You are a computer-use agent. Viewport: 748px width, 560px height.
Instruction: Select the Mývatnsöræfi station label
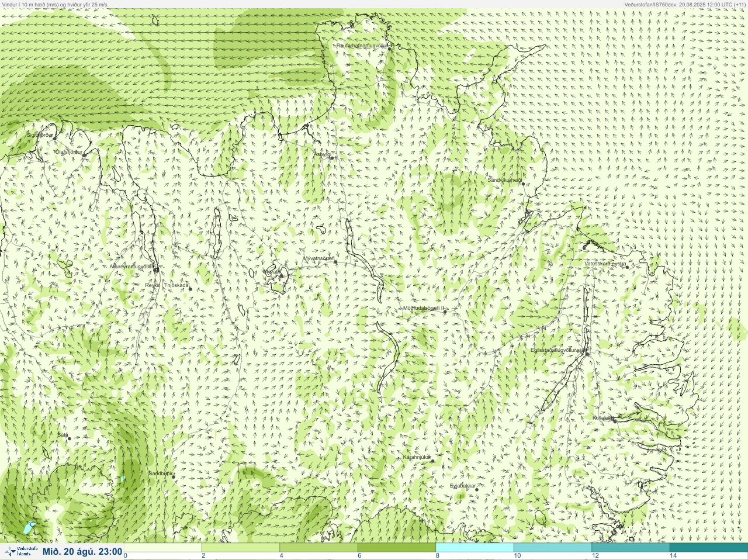click(x=319, y=258)
